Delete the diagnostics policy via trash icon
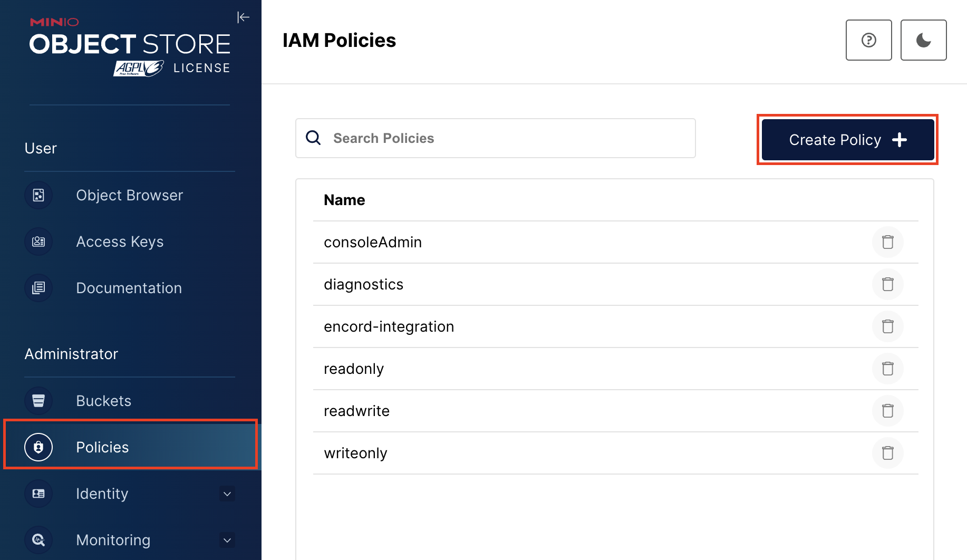The height and width of the screenshot is (560, 967). [x=888, y=284]
